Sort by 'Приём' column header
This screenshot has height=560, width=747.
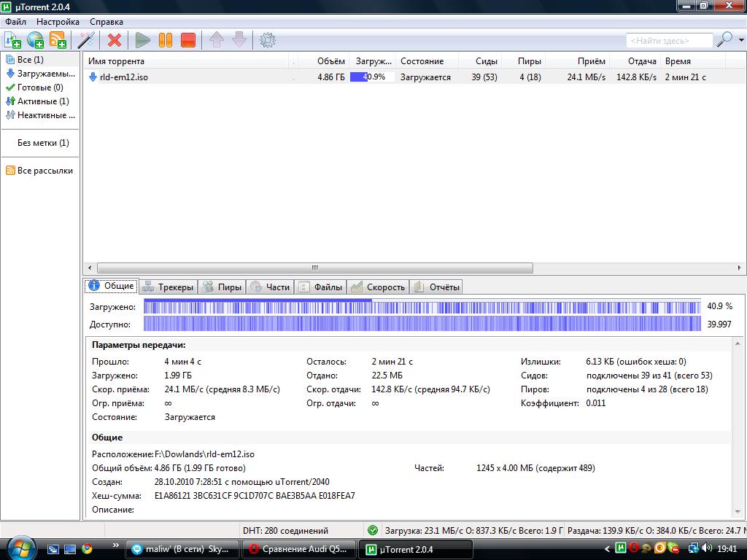[578, 61]
